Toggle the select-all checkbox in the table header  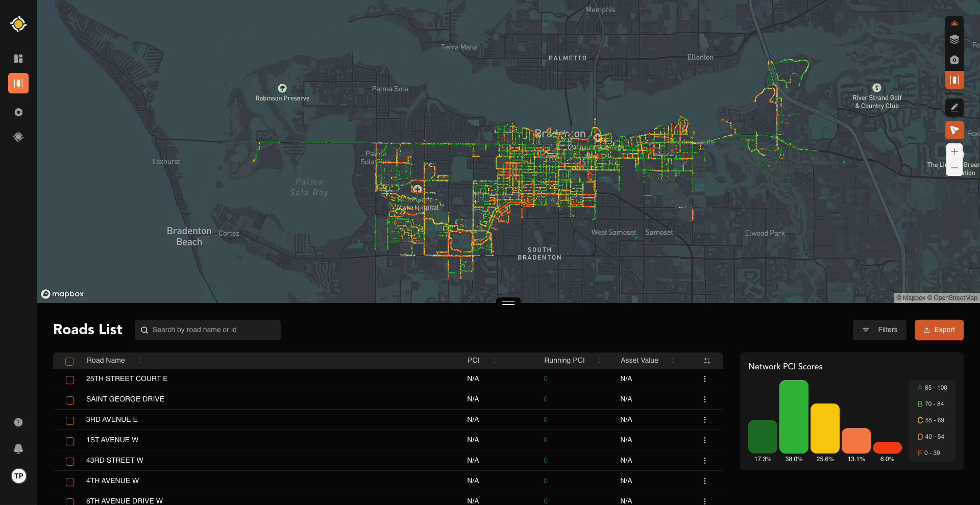(69, 361)
